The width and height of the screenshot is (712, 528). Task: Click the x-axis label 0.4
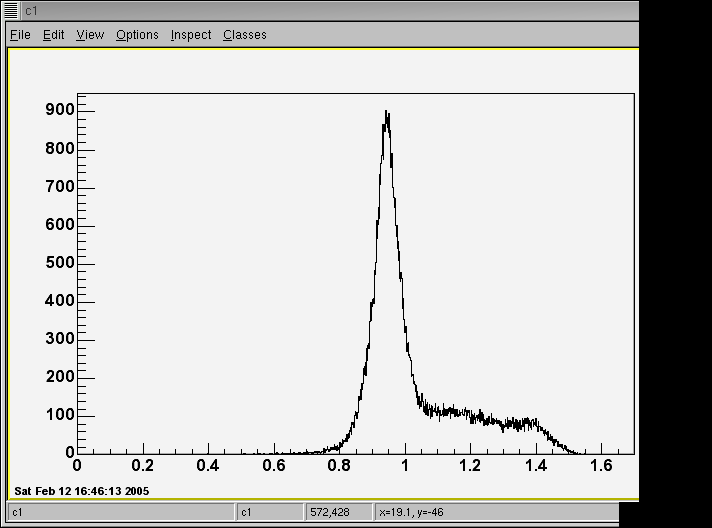[208, 465]
